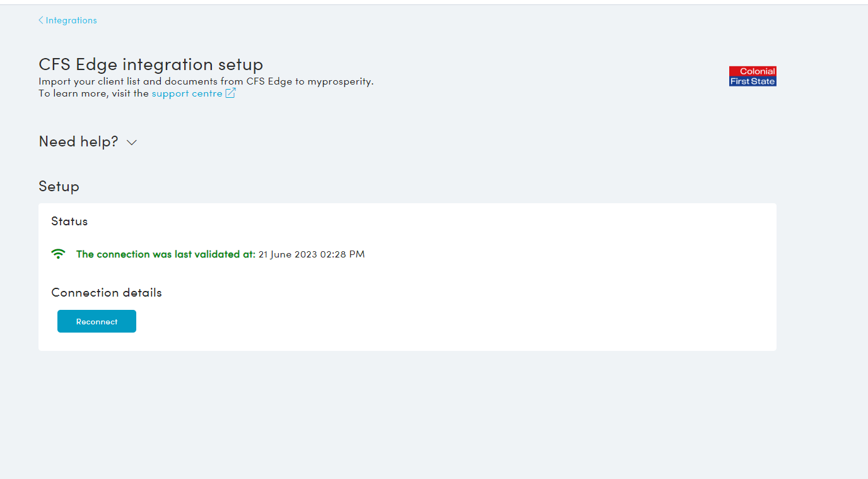This screenshot has height=479, width=868.
Task: Click the external link icon beside support centre
Action: [x=231, y=93]
